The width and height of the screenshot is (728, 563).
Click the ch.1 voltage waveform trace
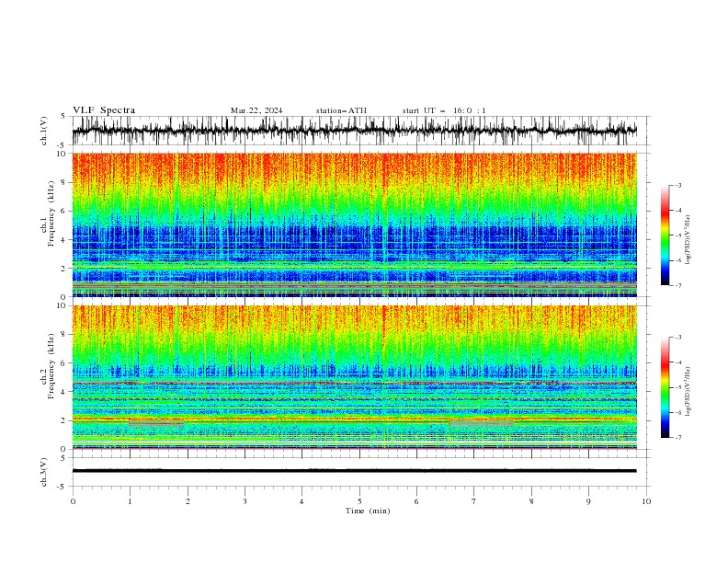tap(354, 131)
